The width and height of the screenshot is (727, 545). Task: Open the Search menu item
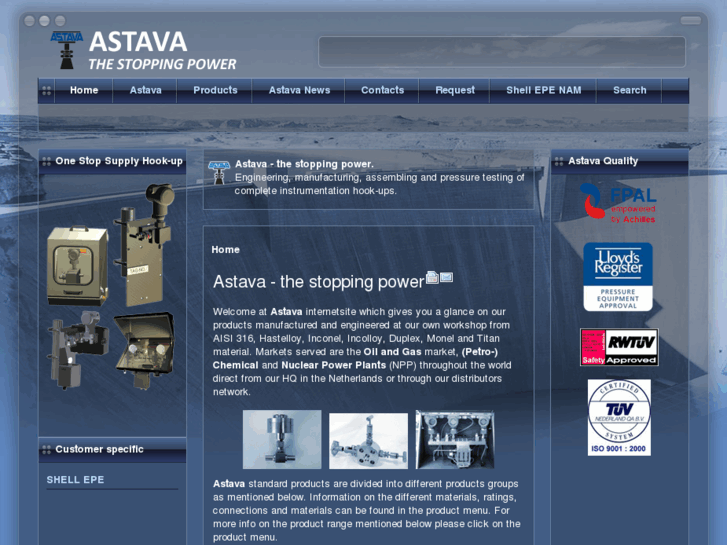pyautogui.click(x=630, y=90)
